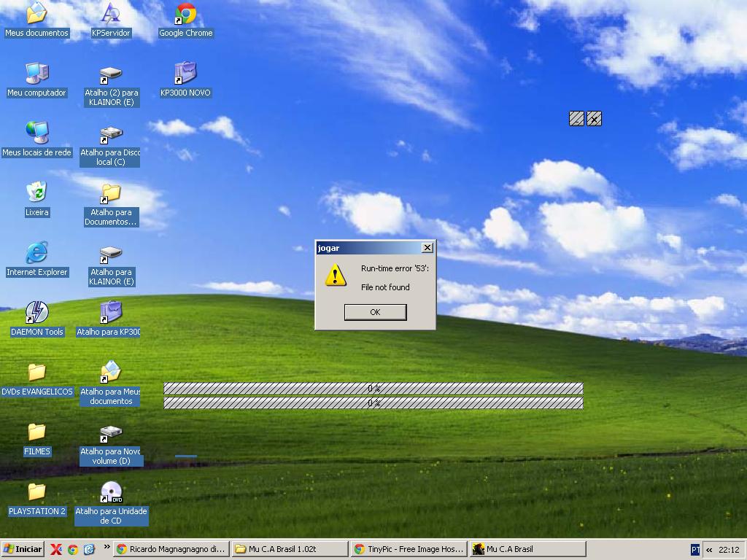The image size is (747, 560).
Task: Expand hidden system tray icons
Action: 709,550
